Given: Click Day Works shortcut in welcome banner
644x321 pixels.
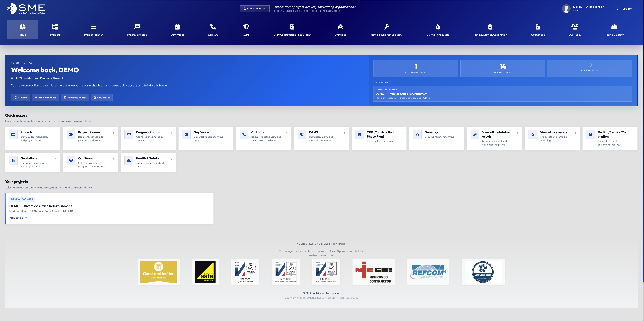Looking at the screenshot, I should pos(102,98).
